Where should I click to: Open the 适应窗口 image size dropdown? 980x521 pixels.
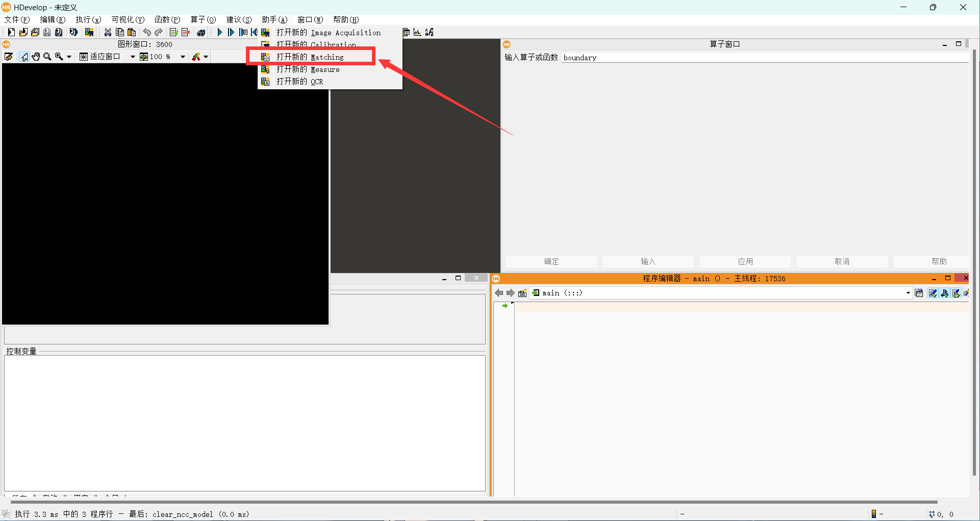(133, 57)
